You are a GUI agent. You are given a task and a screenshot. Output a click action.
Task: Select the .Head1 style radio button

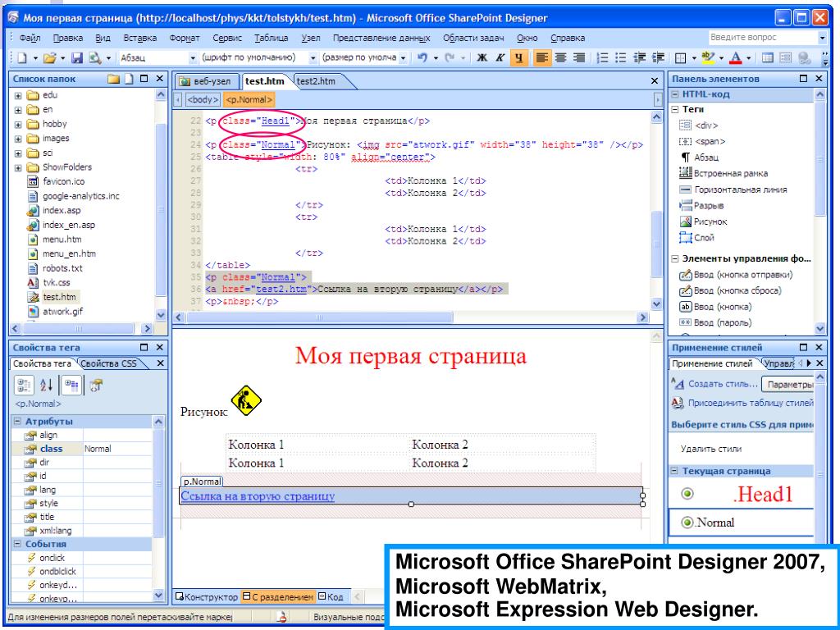tap(687, 494)
